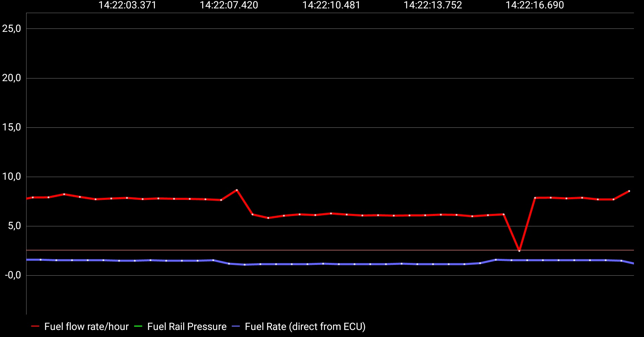This screenshot has width=644, height=337.
Task: Click the 25,0 y-axis label
Action: tap(12, 29)
